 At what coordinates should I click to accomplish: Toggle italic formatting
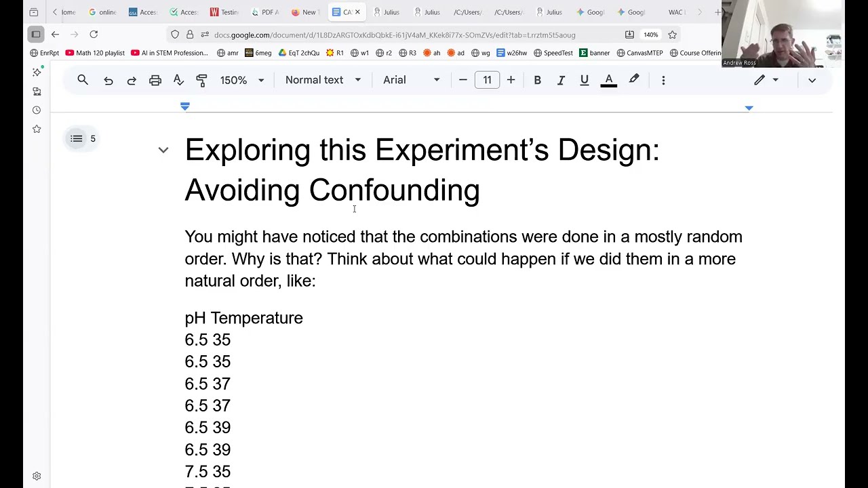(x=561, y=80)
